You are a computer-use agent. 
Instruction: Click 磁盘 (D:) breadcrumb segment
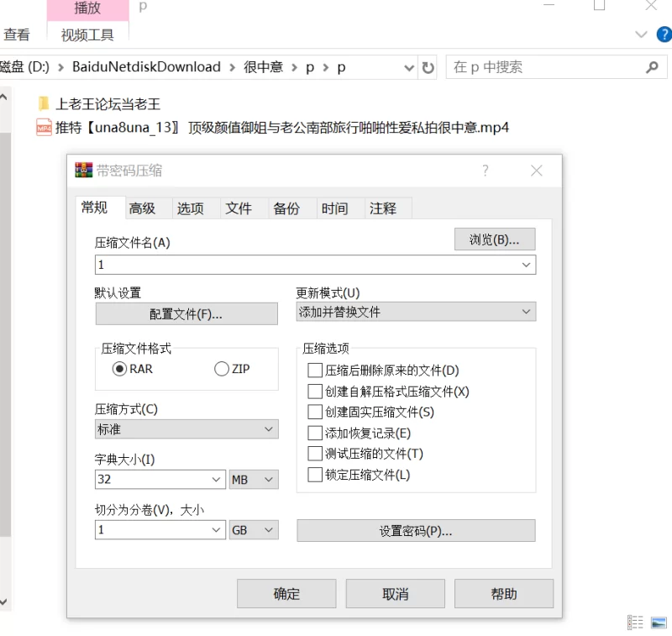point(25,67)
